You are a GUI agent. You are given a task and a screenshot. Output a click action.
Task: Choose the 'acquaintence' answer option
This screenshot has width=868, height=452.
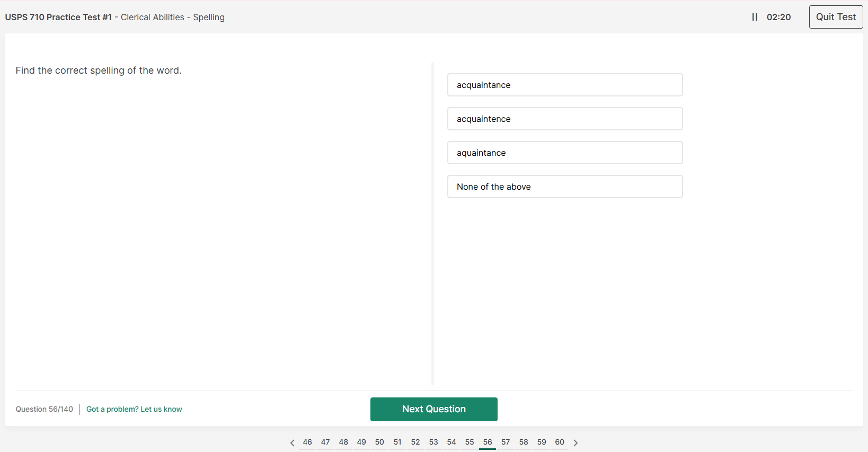point(564,119)
